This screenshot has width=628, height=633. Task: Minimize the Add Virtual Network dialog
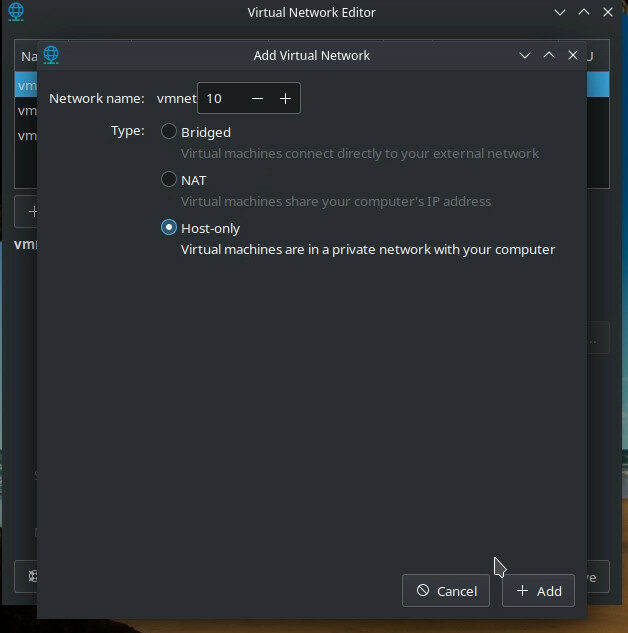click(x=525, y=55)
